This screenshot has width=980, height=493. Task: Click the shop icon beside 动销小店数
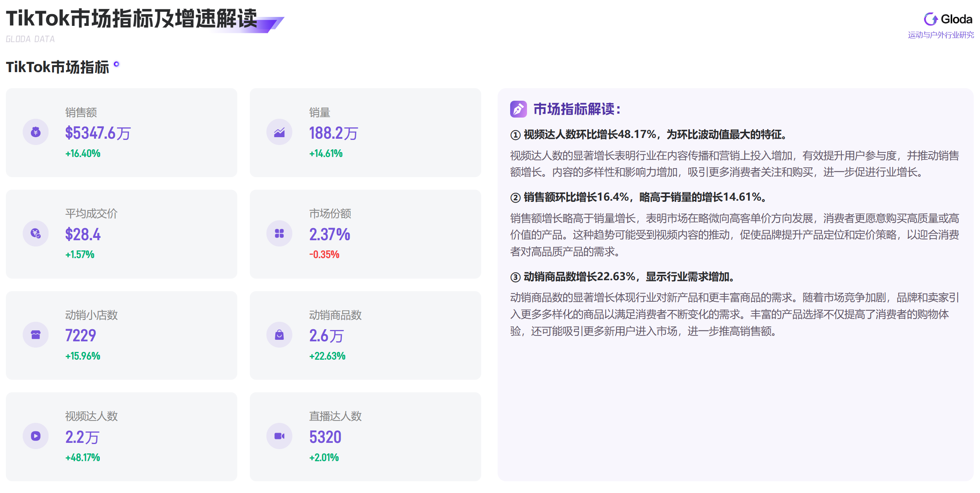tap(36, 335)
